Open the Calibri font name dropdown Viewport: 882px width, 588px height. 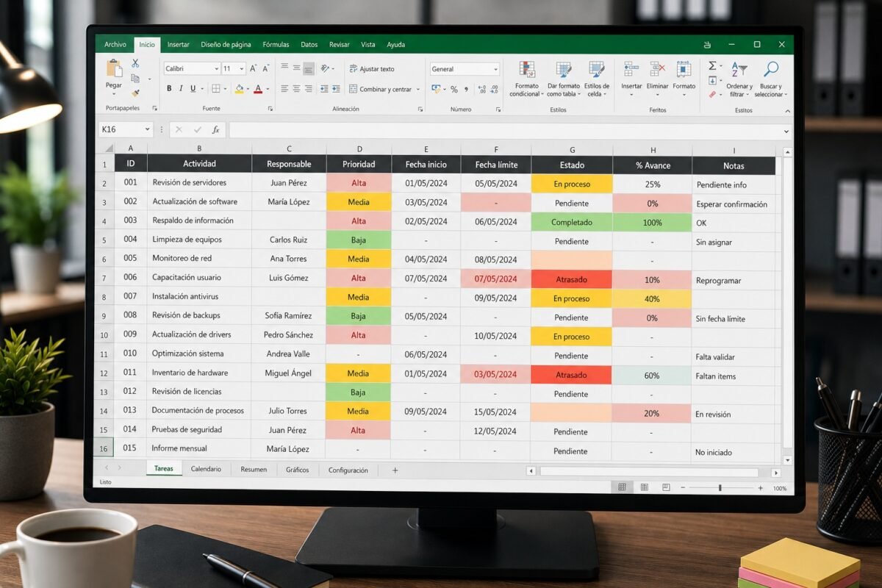[x=217, y=68]
